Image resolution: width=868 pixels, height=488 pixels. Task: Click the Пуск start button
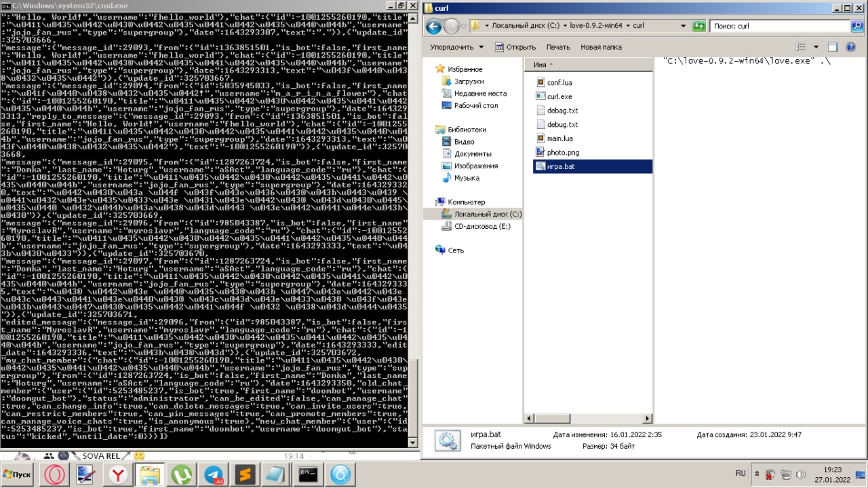click(17, 474)
